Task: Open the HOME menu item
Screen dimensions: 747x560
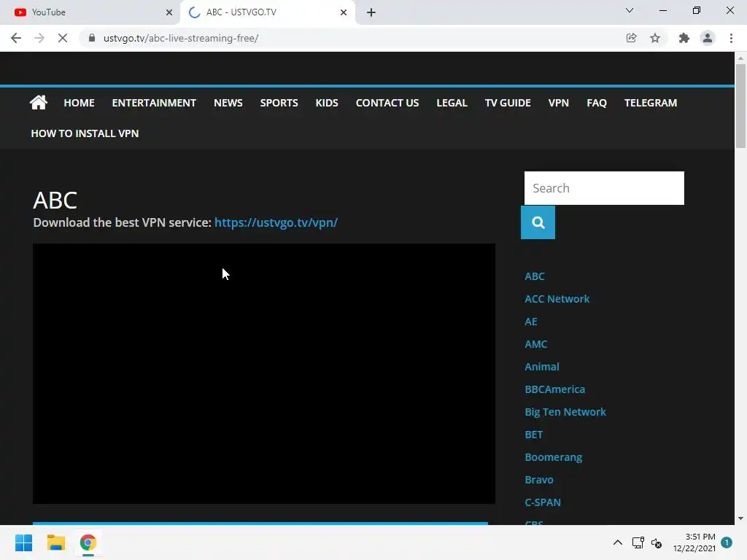Action: coord(79,103)
